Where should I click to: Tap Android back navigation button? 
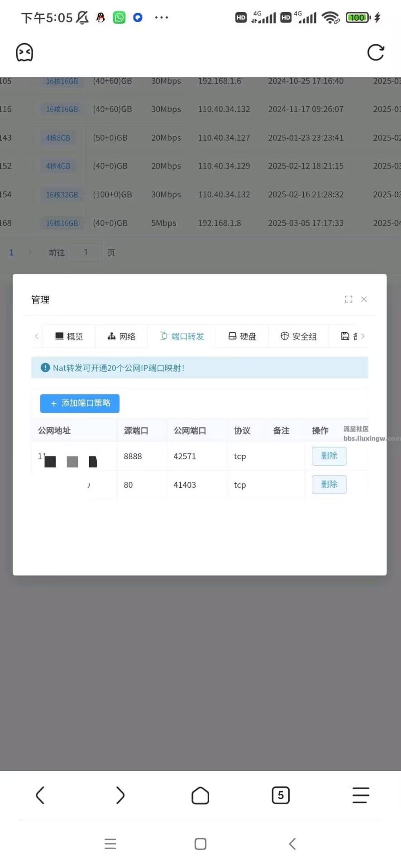[292, 844]
